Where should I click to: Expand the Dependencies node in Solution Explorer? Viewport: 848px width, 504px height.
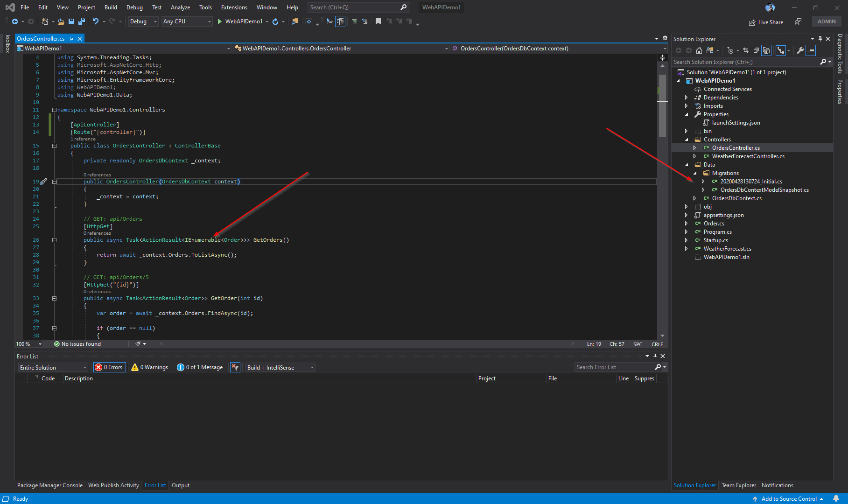(x=686, y=98)
